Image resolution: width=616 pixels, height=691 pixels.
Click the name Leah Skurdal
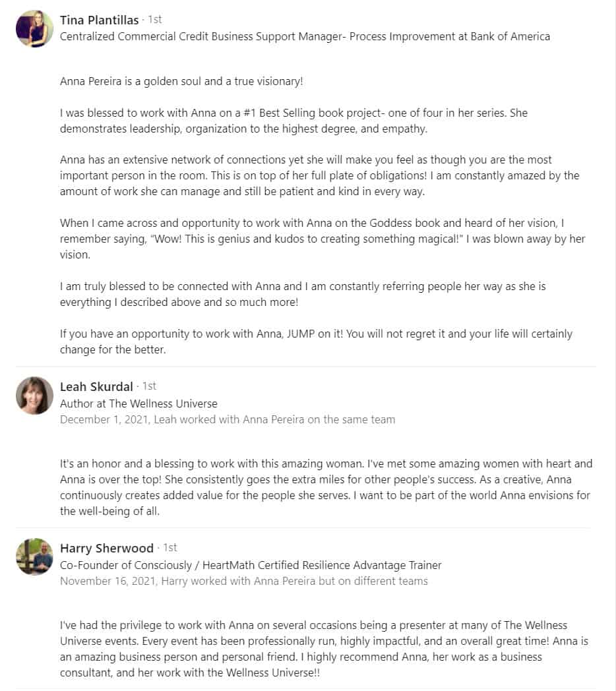(96, 387)
